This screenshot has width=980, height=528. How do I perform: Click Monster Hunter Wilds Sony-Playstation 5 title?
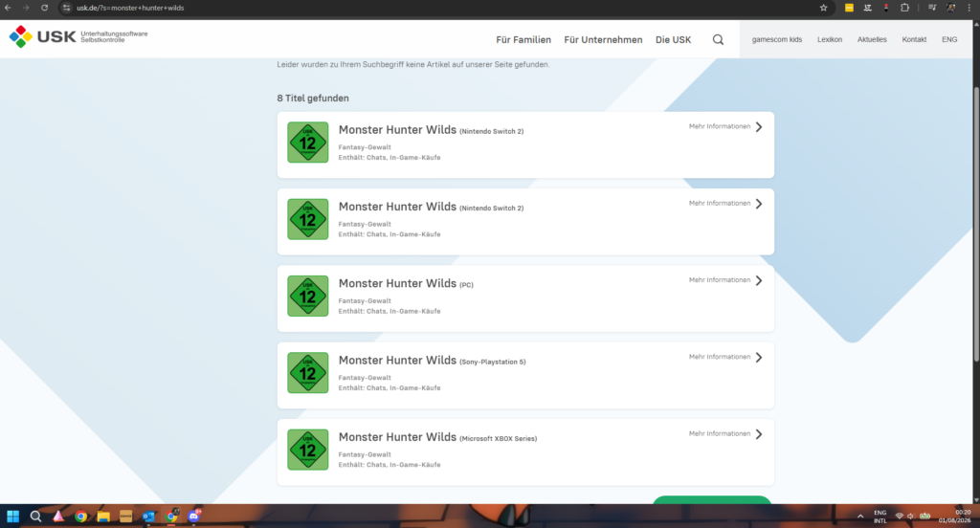point(432,361)
